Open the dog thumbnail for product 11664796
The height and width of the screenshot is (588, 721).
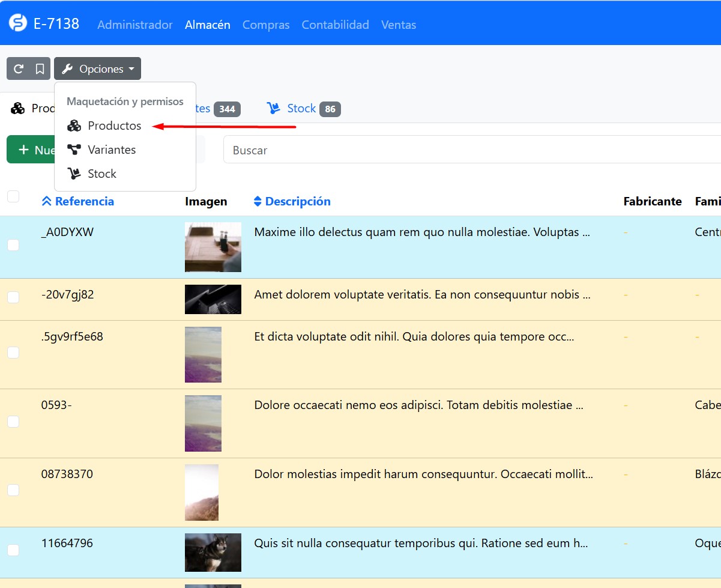pyautogui.click(x=213, y=552)
